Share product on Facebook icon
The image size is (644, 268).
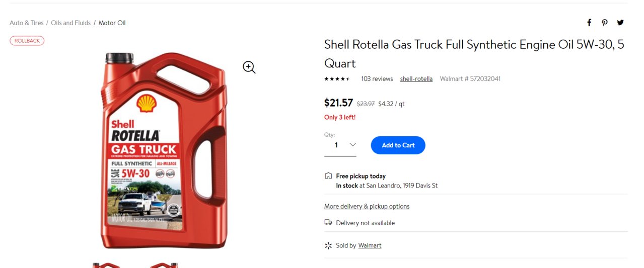589,23
